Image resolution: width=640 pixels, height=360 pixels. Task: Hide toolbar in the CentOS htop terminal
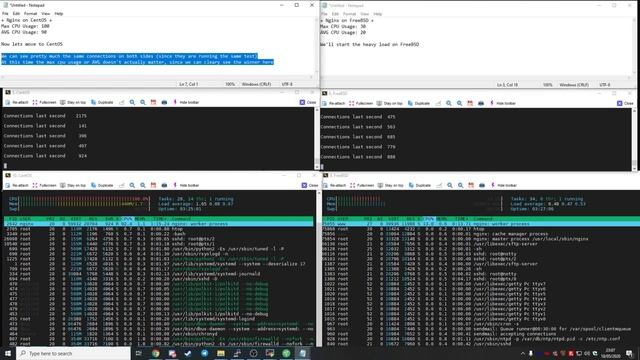coord(186,185)
